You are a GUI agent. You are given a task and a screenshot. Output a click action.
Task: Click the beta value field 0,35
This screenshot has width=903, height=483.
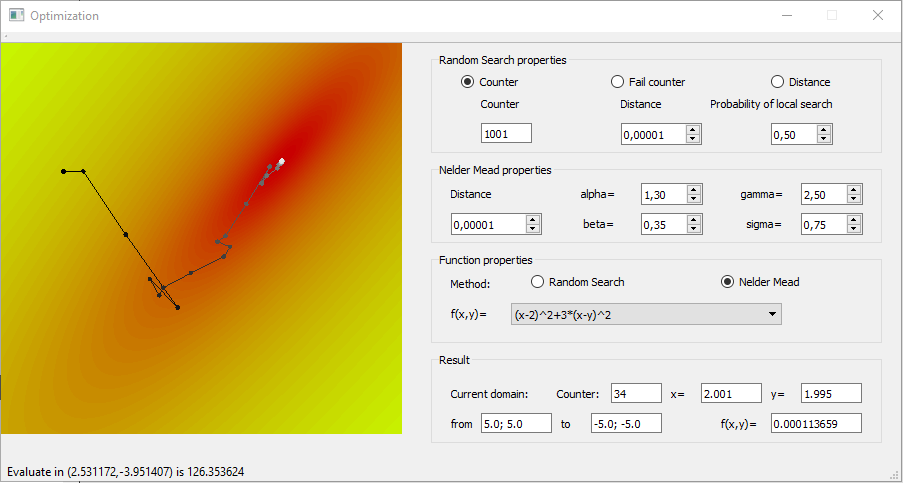point(664,225)
